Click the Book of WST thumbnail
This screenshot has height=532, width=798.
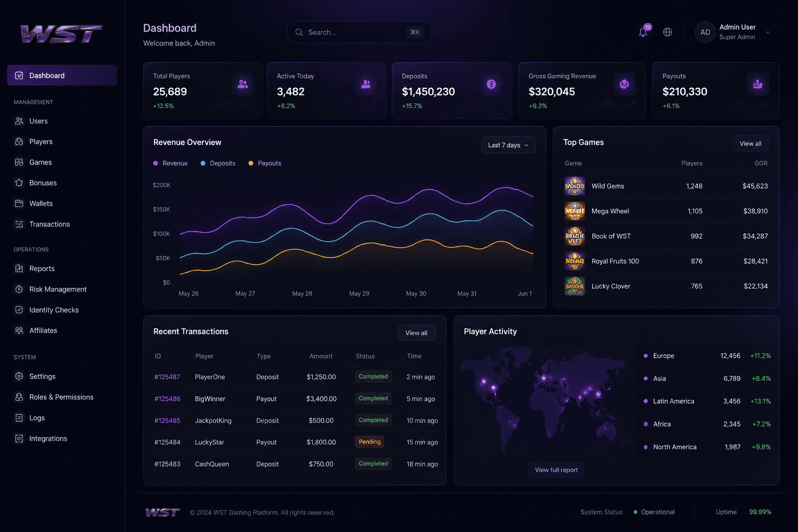[x=575, y=236]
